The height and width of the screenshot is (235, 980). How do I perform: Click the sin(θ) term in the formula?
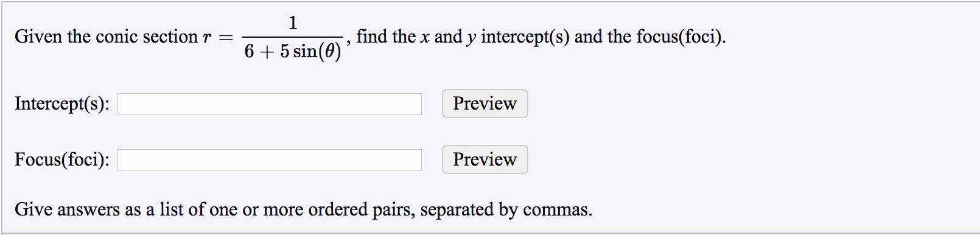point(317,52)
